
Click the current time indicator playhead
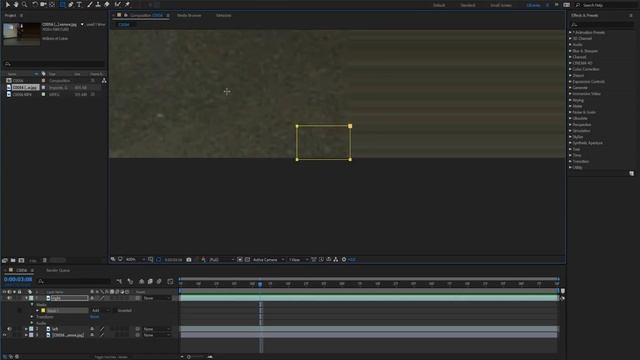pyautogui.click(x=260, y=284)
